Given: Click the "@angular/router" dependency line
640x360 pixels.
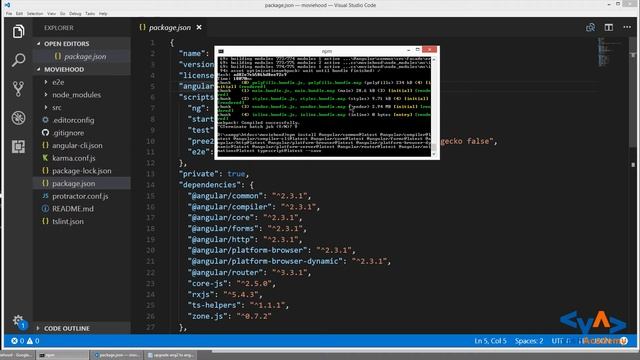Looking at the screenshot, I should pos(249,272).
